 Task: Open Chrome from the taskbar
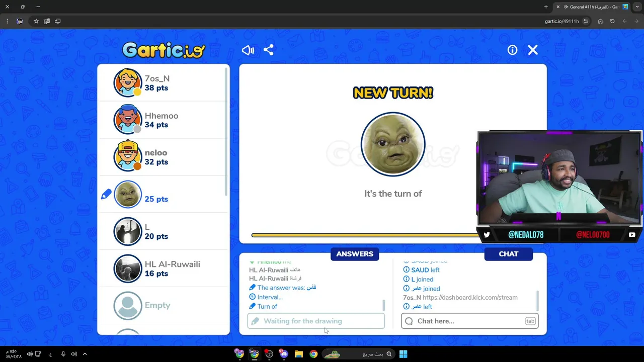point(313,354)
